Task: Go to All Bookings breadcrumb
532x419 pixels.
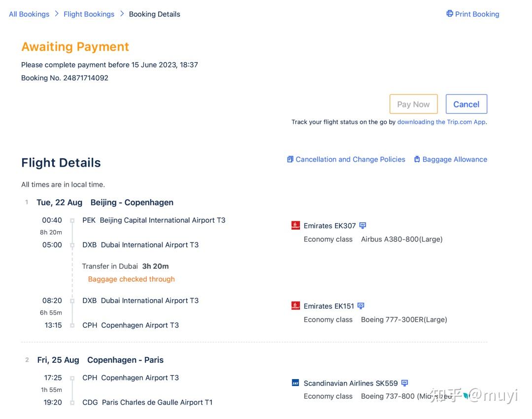Action: tap(29, 14)
